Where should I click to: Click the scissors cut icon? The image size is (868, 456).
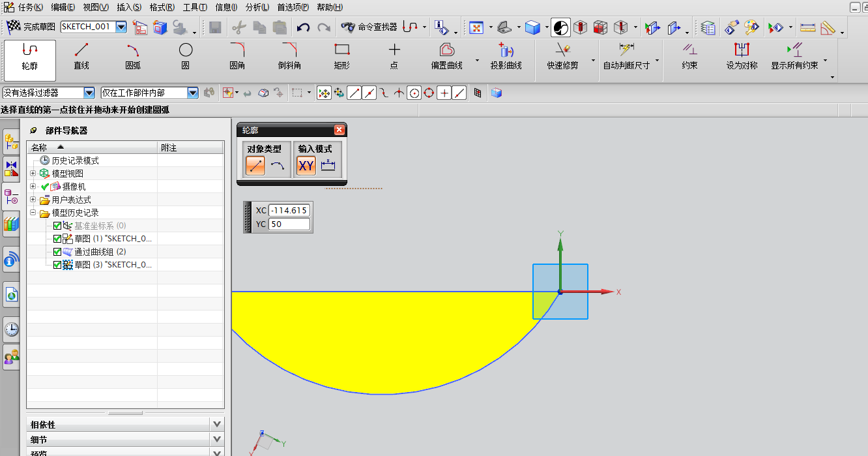tap(239, 27)
